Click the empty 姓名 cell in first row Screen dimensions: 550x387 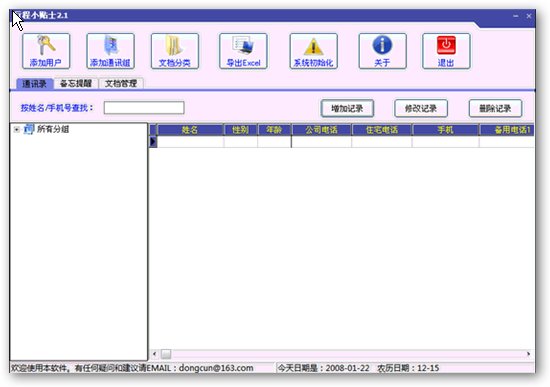pos(190,141)
